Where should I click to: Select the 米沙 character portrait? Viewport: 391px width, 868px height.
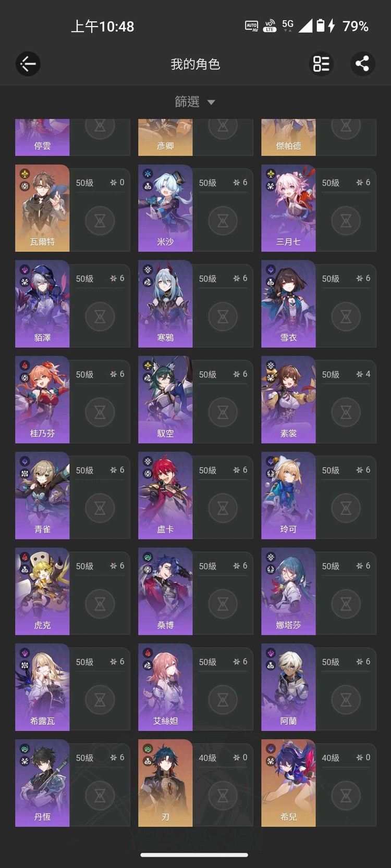pyautogui.click(x=165, y=208)
